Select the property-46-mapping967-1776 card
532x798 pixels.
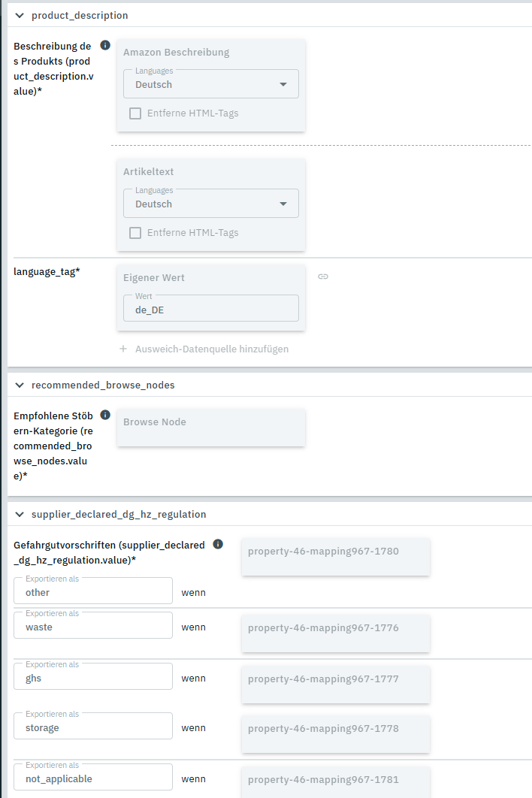pos(336,632)
